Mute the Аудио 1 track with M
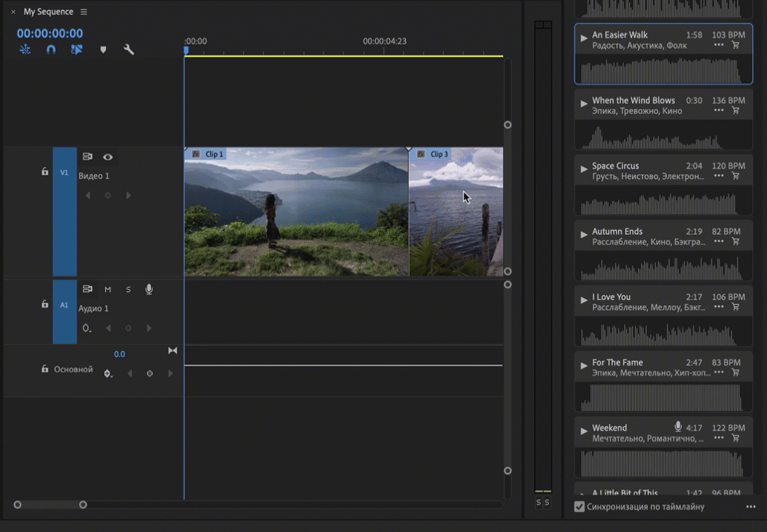This screenshot has width=767, height=532. click(x=108, y=289)
